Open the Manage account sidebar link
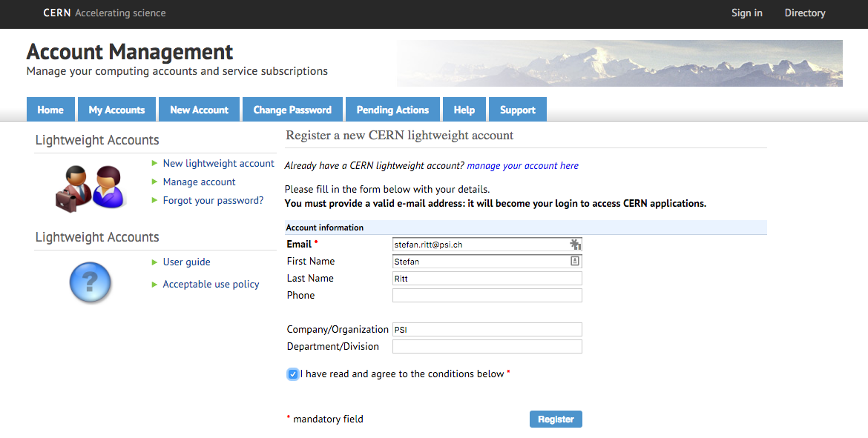868x438 pixels. (x=199, y=182)
